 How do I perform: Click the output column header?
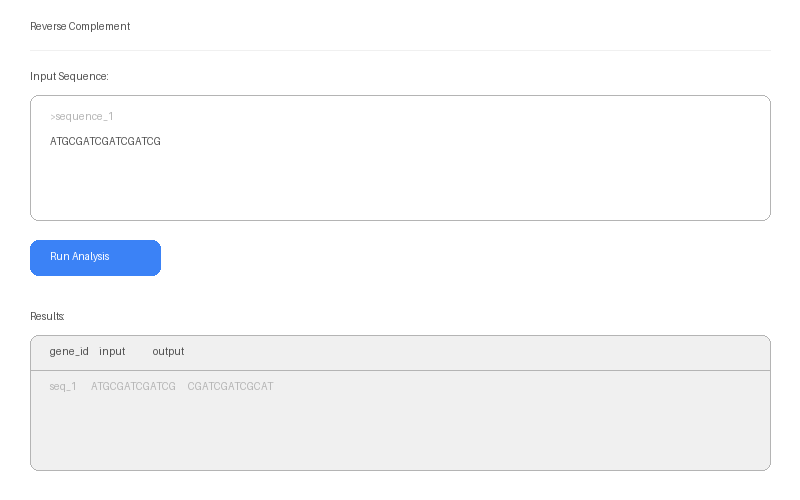click(x=168, y=352)
